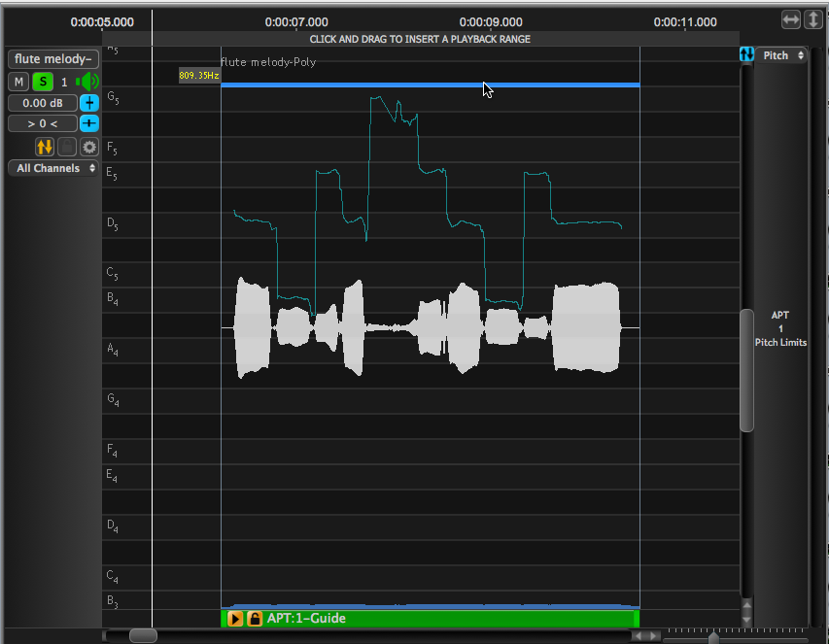Image resolution: width=829 pixels, height=644 pixels.
Task: Open track settings gear icon
Action: coord(89,147)
